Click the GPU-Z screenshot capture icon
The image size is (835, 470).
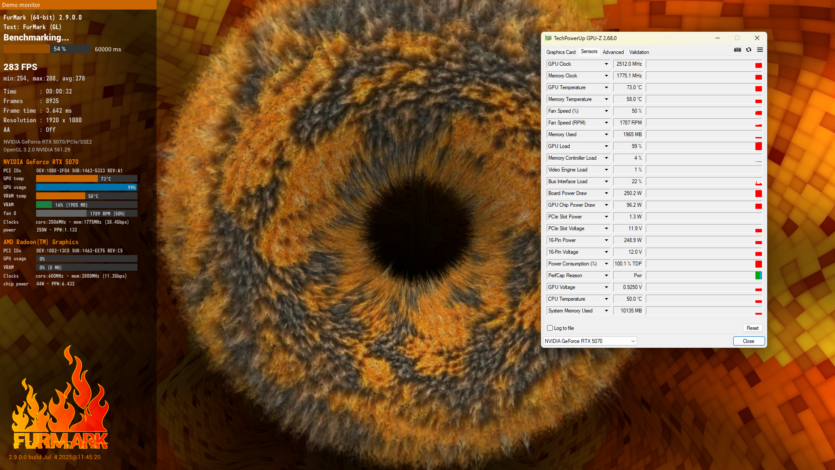pos(737,49)
